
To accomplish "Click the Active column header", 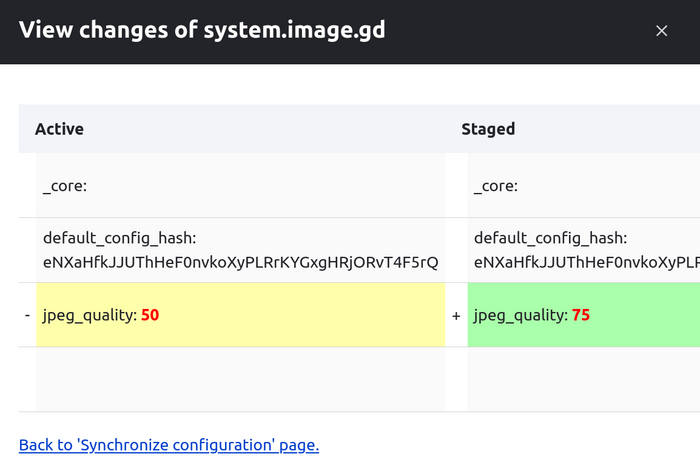I will pos(59,129).
